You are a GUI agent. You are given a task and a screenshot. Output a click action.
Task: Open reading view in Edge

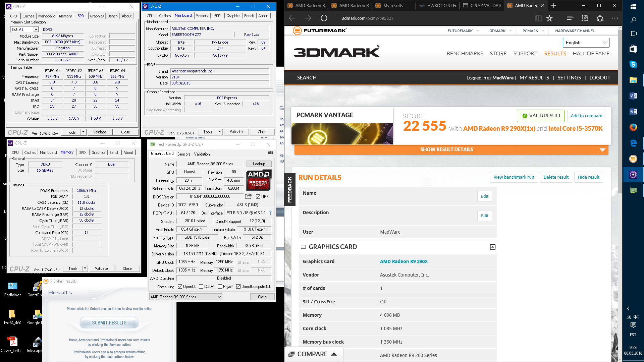tap(538, 18)
